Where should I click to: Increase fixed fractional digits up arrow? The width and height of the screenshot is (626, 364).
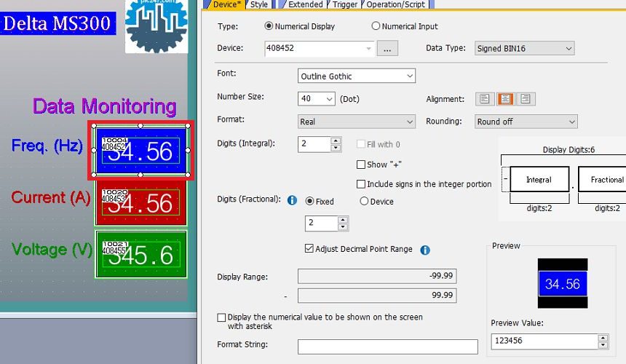click(x=343, y=220)
